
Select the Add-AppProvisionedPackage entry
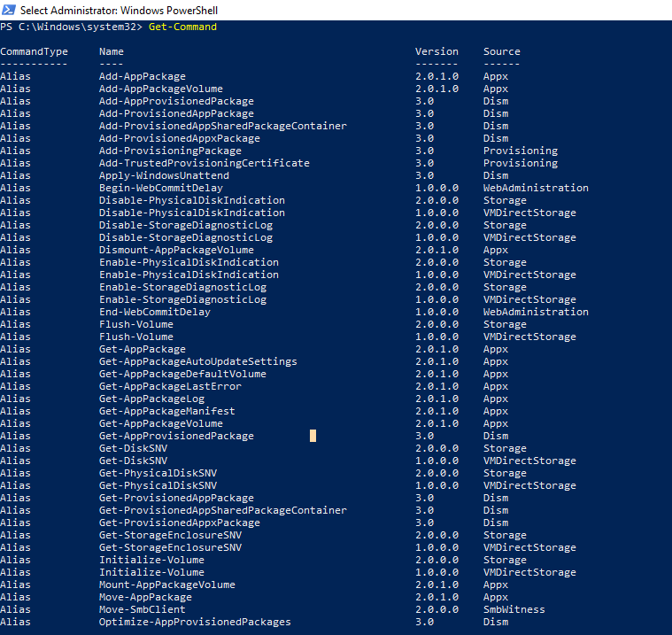coord(176,101)
